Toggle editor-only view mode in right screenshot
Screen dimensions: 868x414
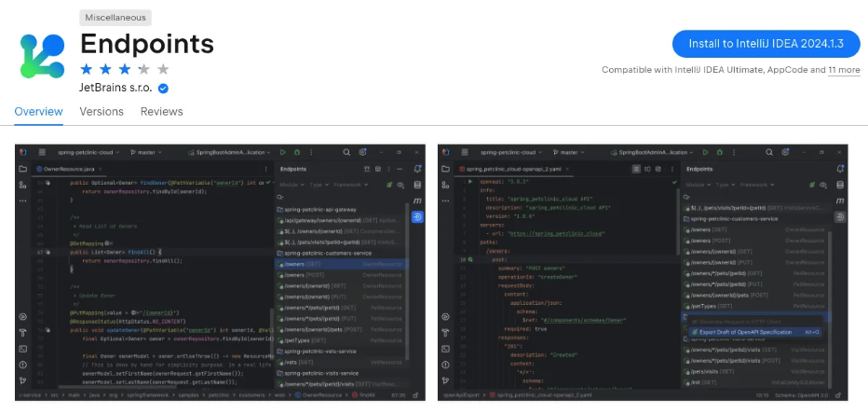coord(637,169)
